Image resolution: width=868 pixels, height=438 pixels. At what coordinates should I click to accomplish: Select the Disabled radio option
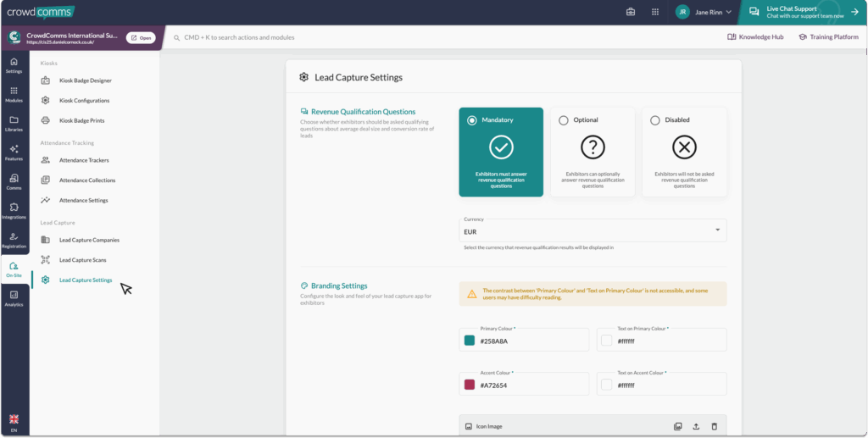pos(655,120)
